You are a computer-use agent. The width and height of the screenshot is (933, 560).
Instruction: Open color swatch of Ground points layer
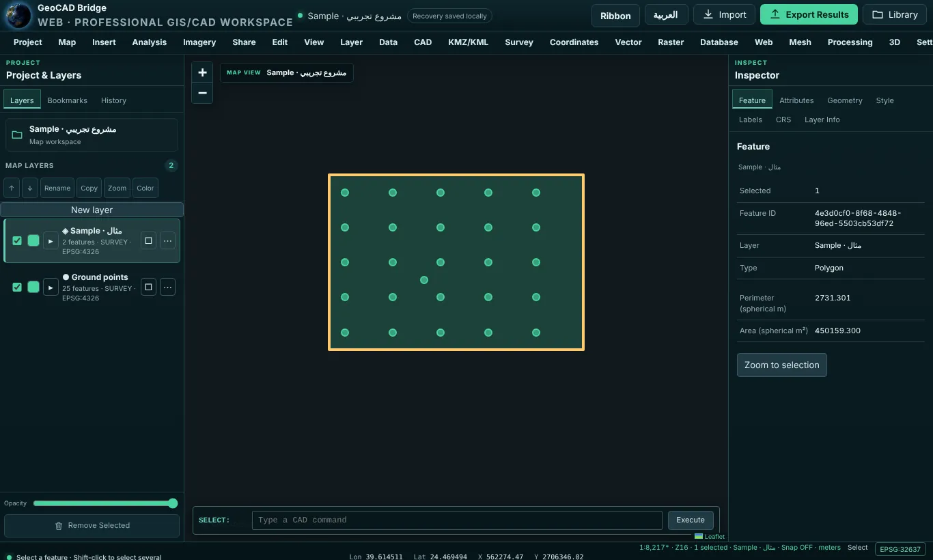(33, 287)
